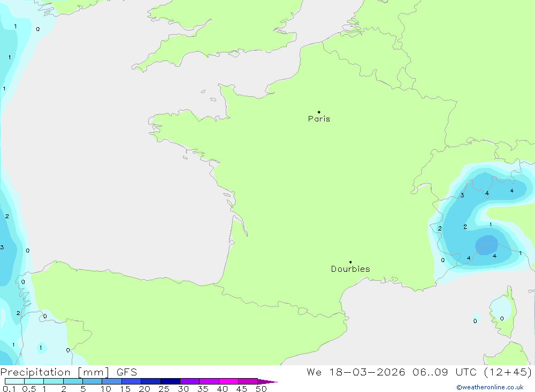Click the forecast date 'We 18-03-2026' text
The image size is (535, 392).
pos(356,372)
